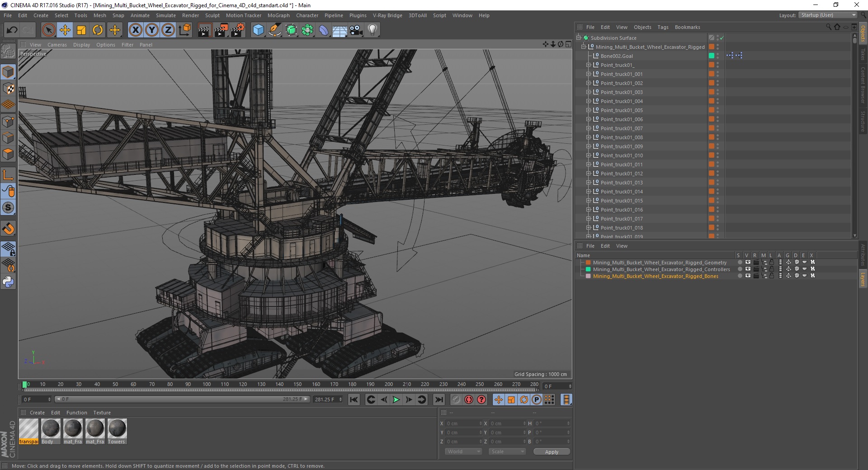Click frame 100 on the timeline

pyautogui.click(x=206, y=385)
